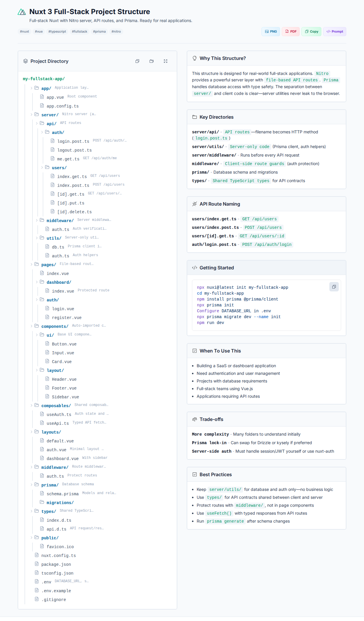Export the structure as PNG
Image resolution: width=364 pixels, height=621 pixels.
(271, 31)
